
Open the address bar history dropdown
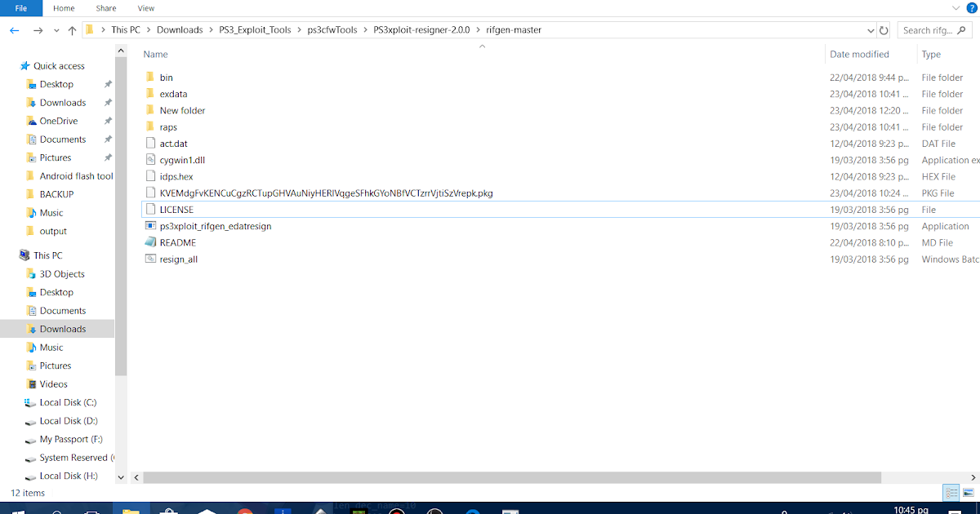(x=871, y=29)
